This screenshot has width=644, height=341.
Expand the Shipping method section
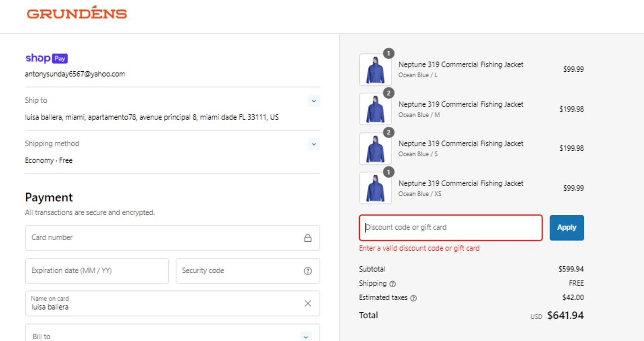pyautogui.click(x=314, y=144)
